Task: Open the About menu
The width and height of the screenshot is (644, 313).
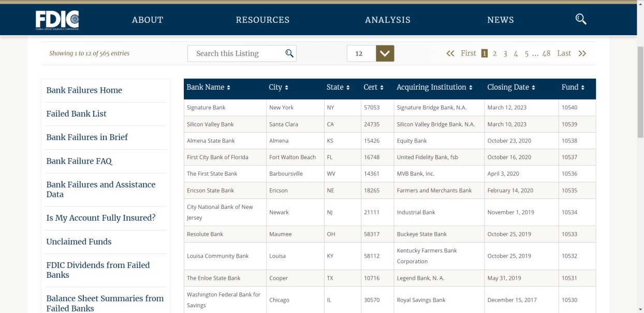Action: (148, 20)
